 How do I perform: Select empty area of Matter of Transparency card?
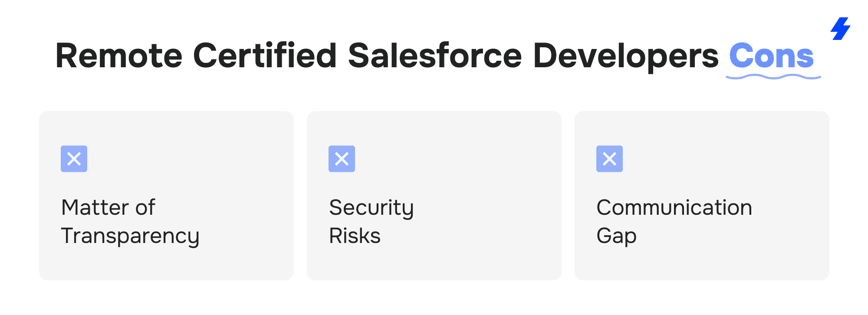coord(217,156)
